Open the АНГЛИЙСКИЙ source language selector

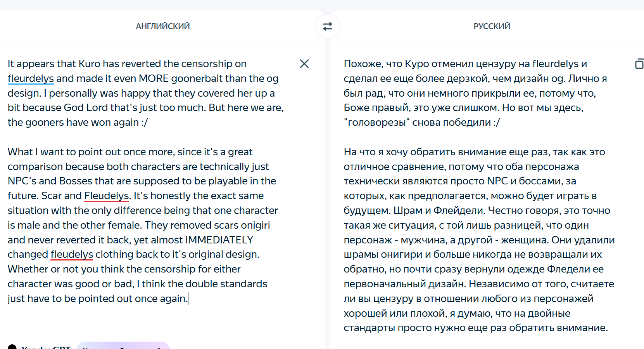(163, 26)
